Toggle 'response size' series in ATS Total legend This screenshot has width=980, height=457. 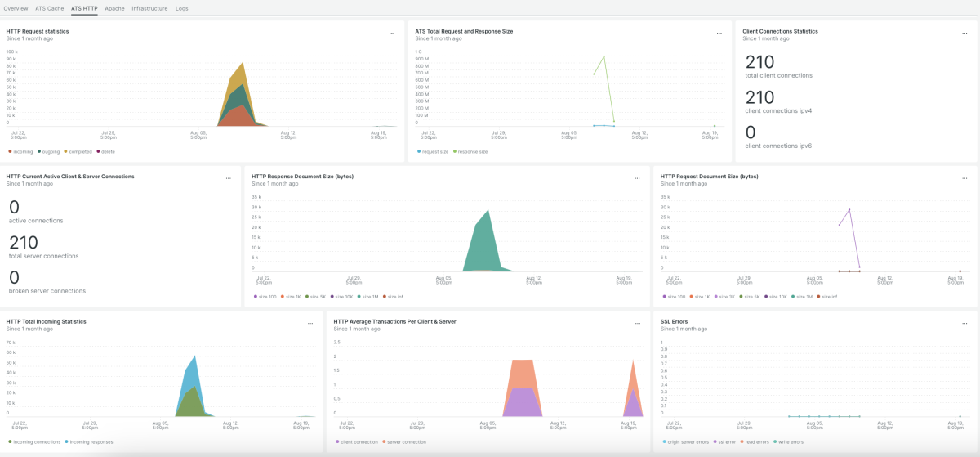(x=471, y=151)
